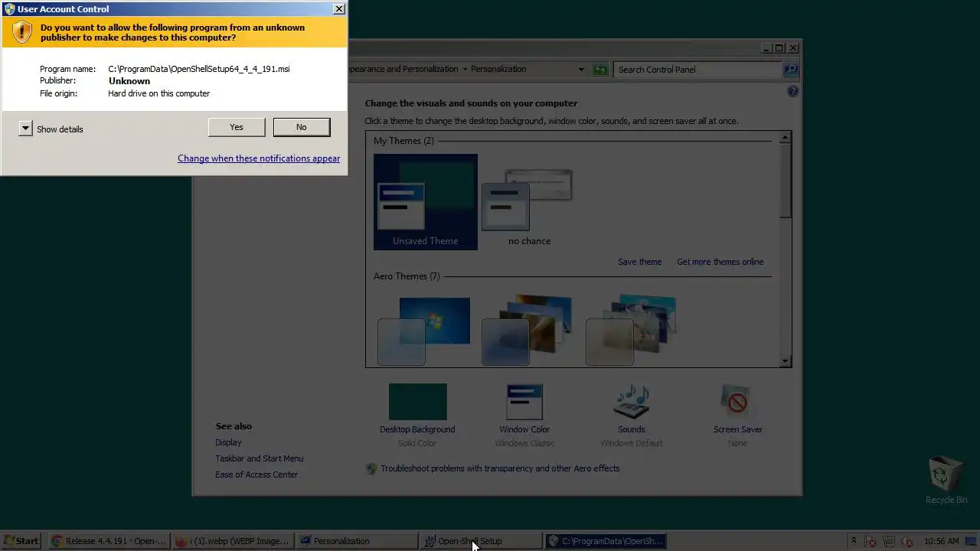Select 'no chance' theme thumbnail

[x=529, y=202]
